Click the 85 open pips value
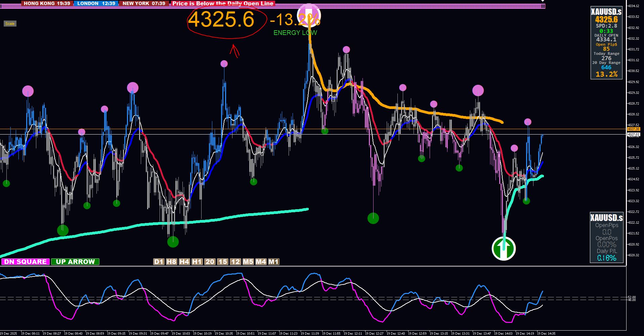The height and width of the screenshot is (336, 644). pos(606,49)
